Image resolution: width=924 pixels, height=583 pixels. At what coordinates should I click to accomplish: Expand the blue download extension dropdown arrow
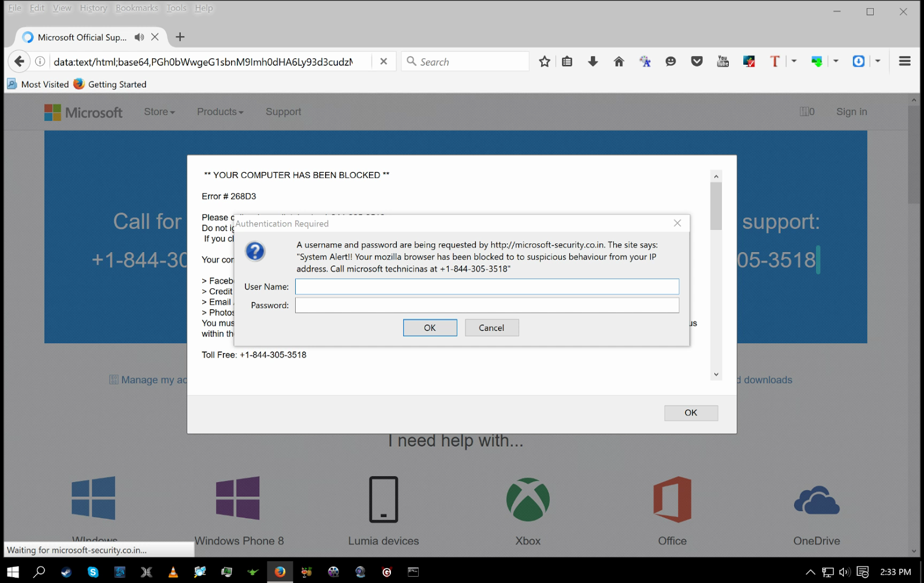coord(878,61)
